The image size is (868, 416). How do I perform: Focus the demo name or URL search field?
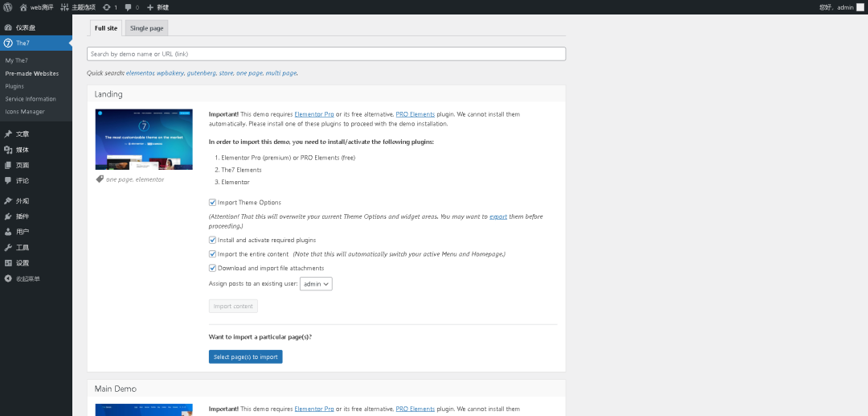click(x=326, y=54)
